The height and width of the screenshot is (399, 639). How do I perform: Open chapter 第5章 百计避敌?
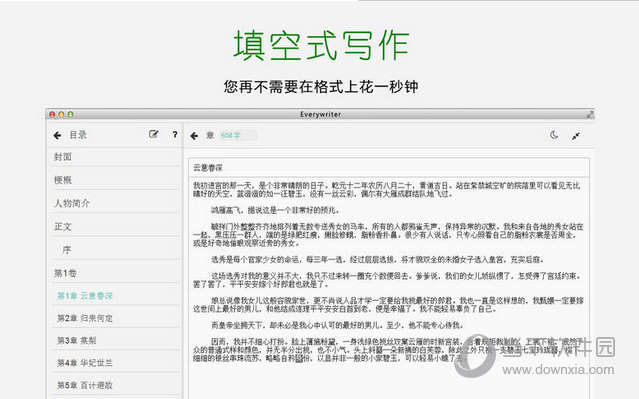116,385
